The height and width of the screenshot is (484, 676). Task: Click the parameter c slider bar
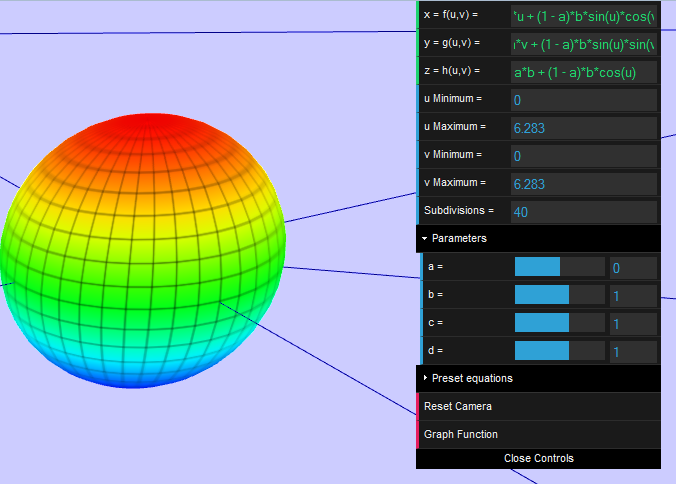click(x=559, y=323)
